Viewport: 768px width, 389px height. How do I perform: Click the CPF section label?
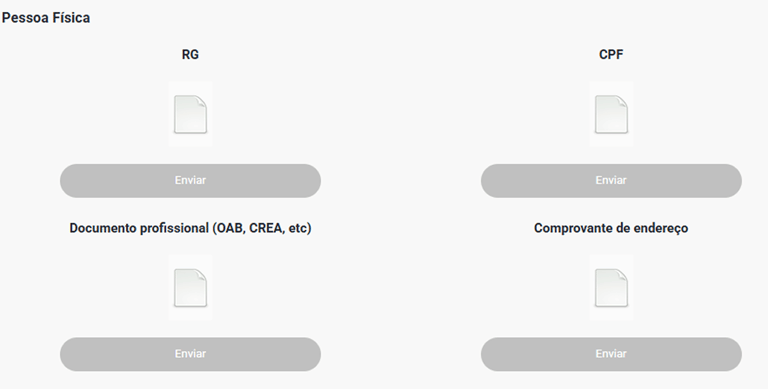(x=611, y=54)
